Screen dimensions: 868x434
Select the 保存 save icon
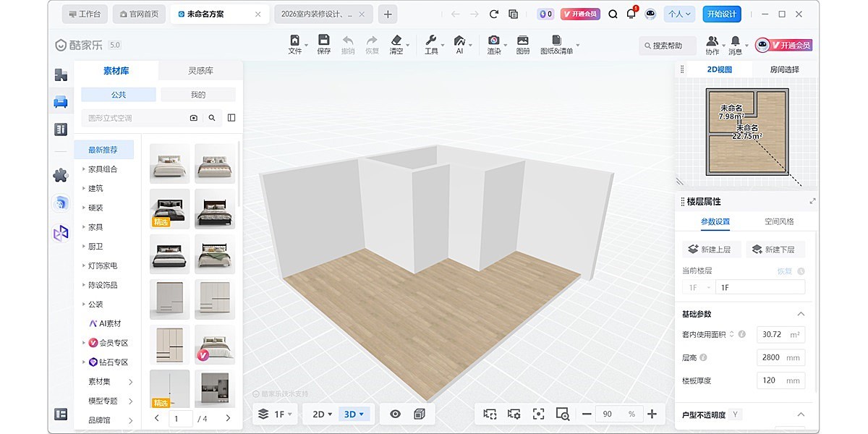click(323, 42)
